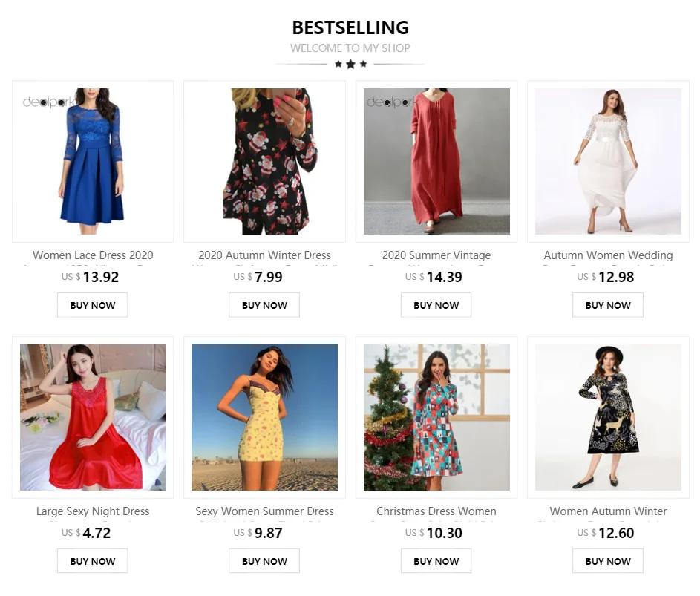Open the black reindeer print dress image
This screenshot has height=596, width=700.
tap(608, 417)
